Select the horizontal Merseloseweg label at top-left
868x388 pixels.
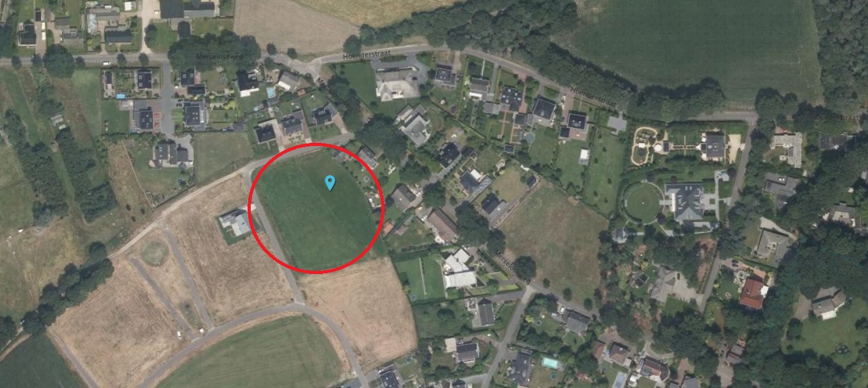click(x=218, y=57)
